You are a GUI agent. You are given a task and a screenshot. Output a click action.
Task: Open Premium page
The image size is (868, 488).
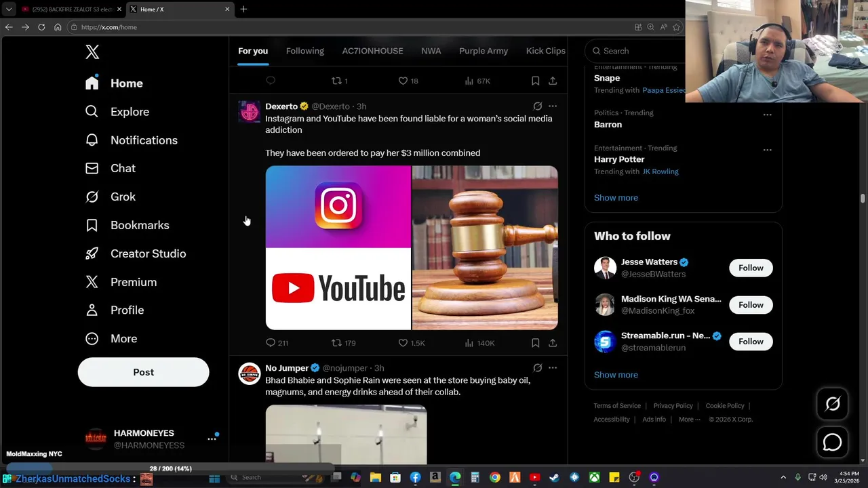coord(120,282)
